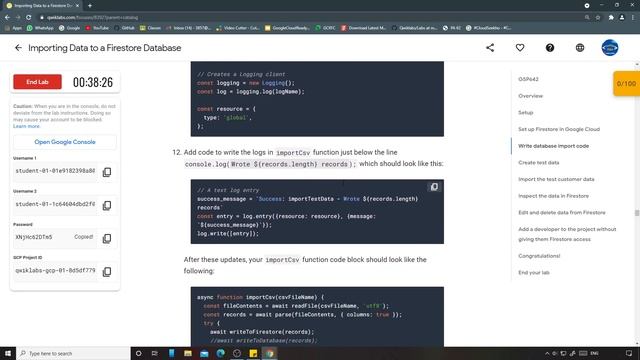Go to Inspect the data in Firestore
Screen dimensions: 640x360
[x=553, y=196]
